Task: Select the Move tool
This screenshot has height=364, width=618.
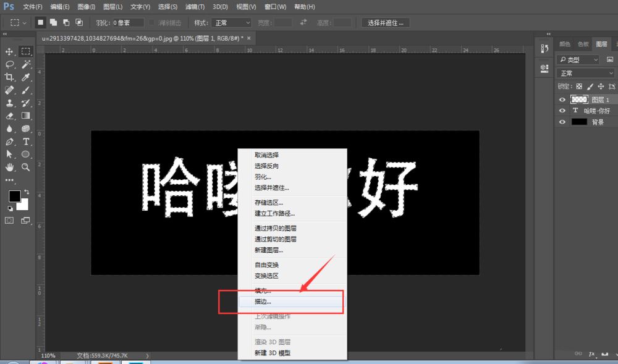Action: pos(9,52)
